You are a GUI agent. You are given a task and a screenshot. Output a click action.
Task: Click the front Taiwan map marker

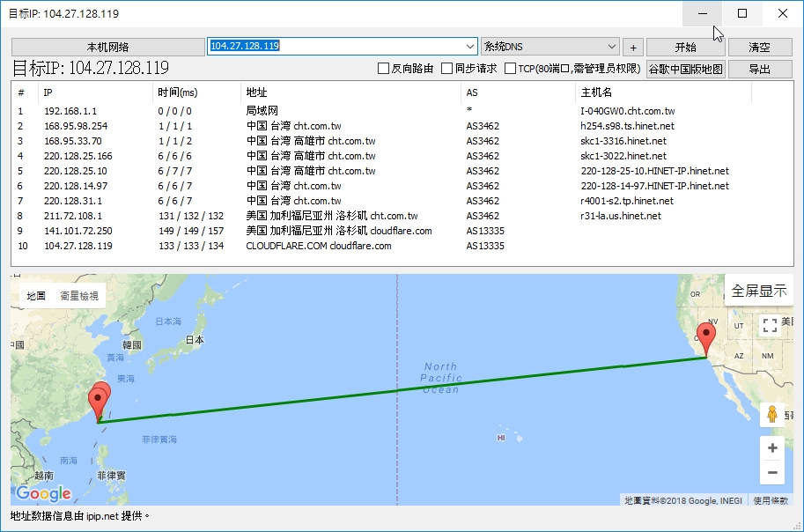pyautogui.click(x=98, y=404)
